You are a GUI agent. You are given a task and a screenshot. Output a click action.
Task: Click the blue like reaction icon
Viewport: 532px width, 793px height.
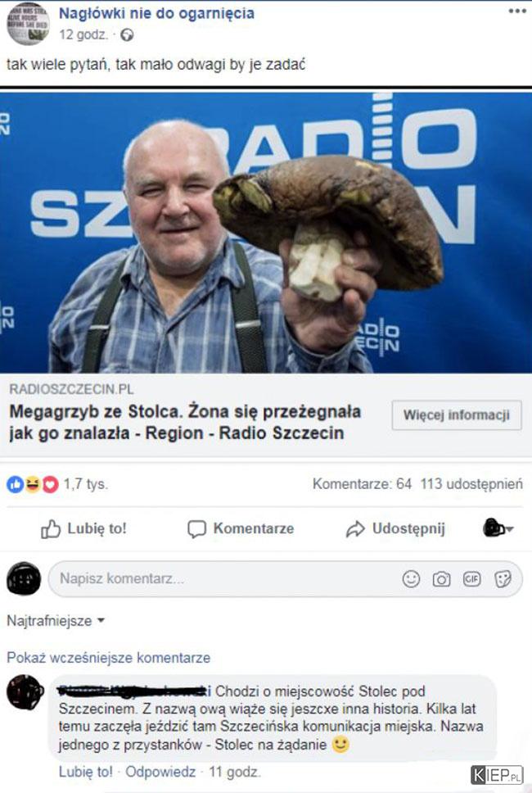coord(16,484)
